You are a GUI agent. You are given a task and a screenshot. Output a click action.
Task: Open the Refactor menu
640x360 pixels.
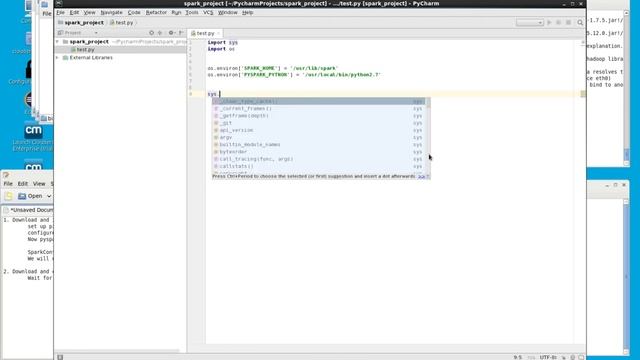click(156, 13)
